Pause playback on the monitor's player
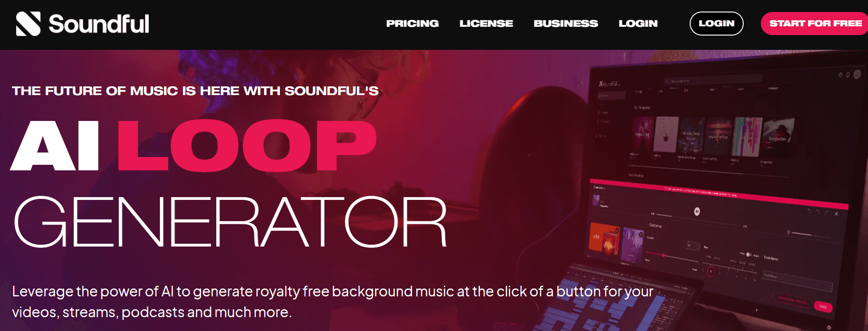Viewport: 868px width, 331px height. click(x=697, y=211)
